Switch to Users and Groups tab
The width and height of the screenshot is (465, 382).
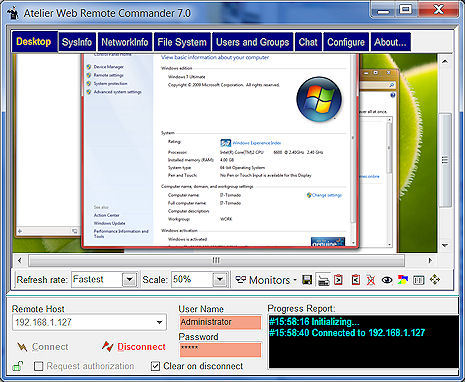(253, 42)
